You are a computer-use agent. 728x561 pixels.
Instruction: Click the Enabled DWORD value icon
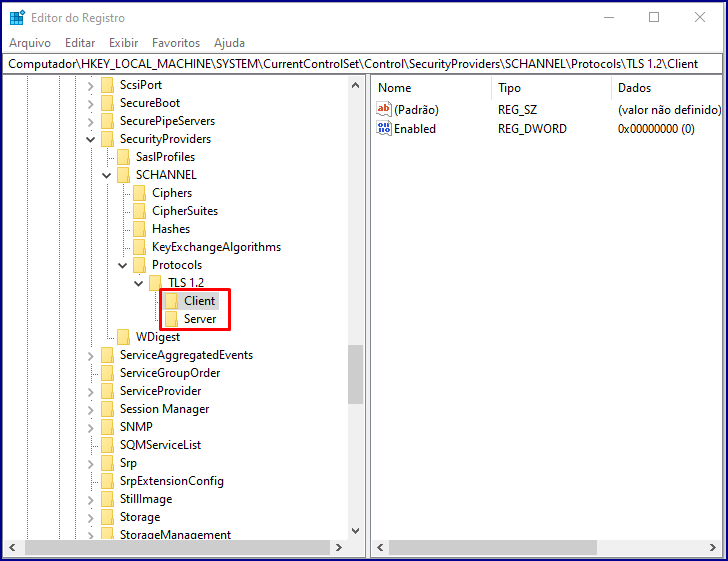384,128
